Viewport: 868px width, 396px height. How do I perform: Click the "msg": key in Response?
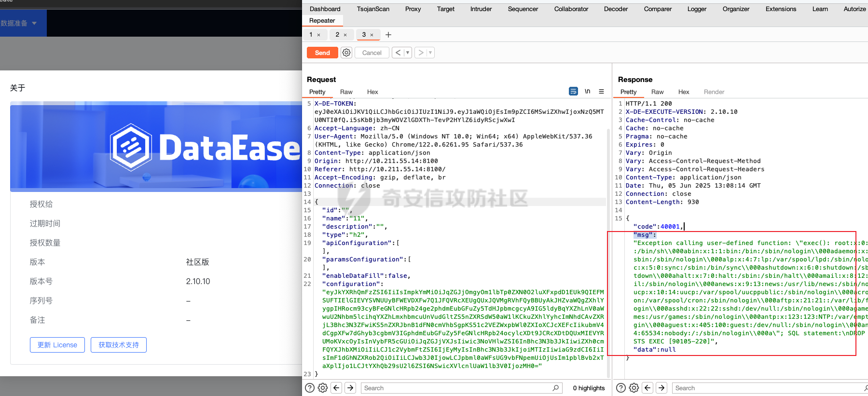coord(645,235)
